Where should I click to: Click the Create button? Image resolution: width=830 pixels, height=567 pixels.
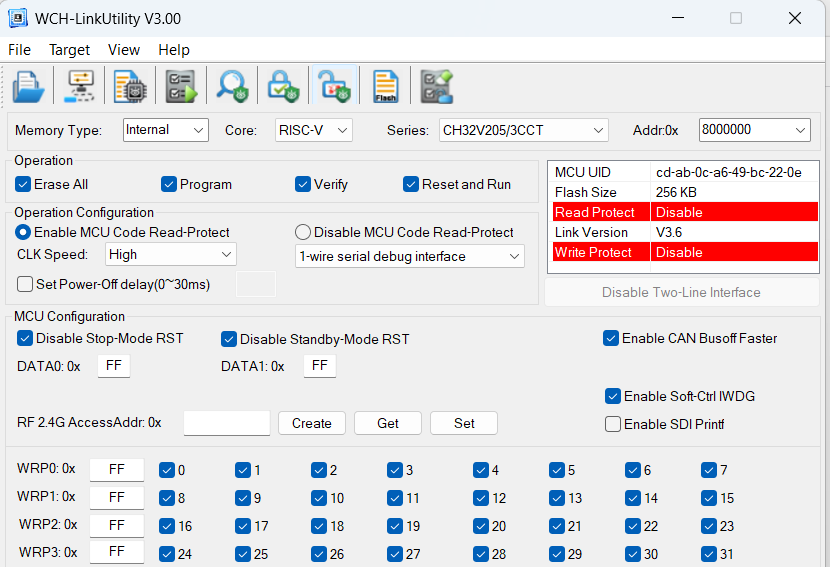pyautogui.click(x=312, y=423)
